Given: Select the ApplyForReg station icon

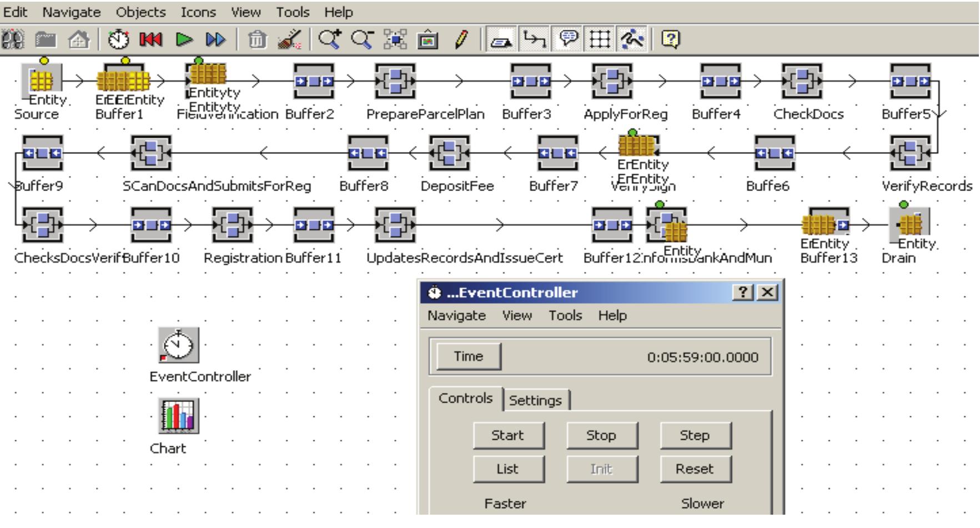Looking at the screenshot, I should pyautogui.click(x=612, y=81).
